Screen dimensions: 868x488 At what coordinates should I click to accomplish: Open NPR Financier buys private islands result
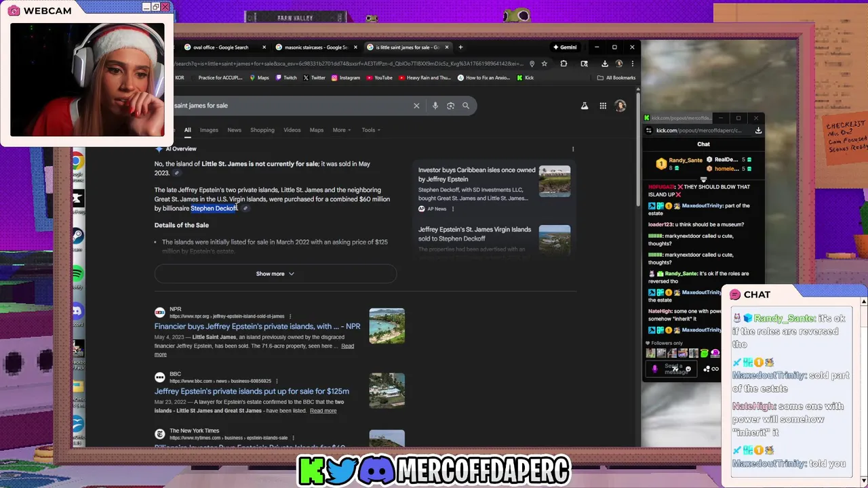coord(257,326)
